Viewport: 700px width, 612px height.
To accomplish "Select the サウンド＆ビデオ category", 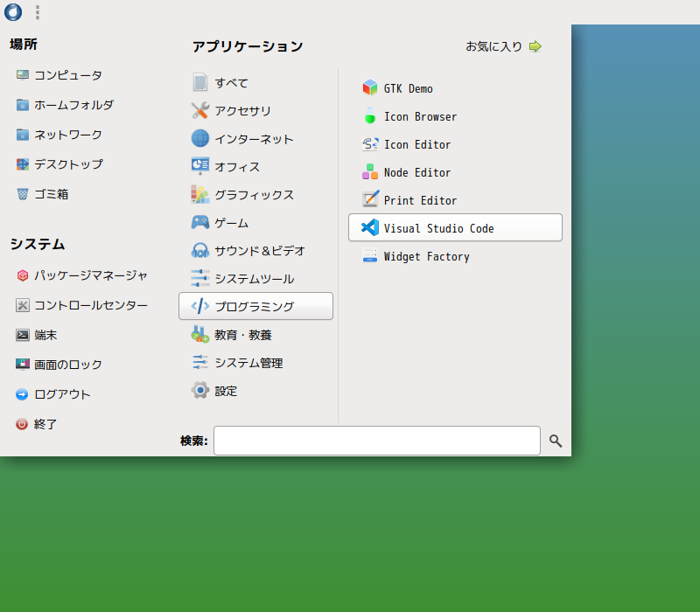I will pos(255,251).
